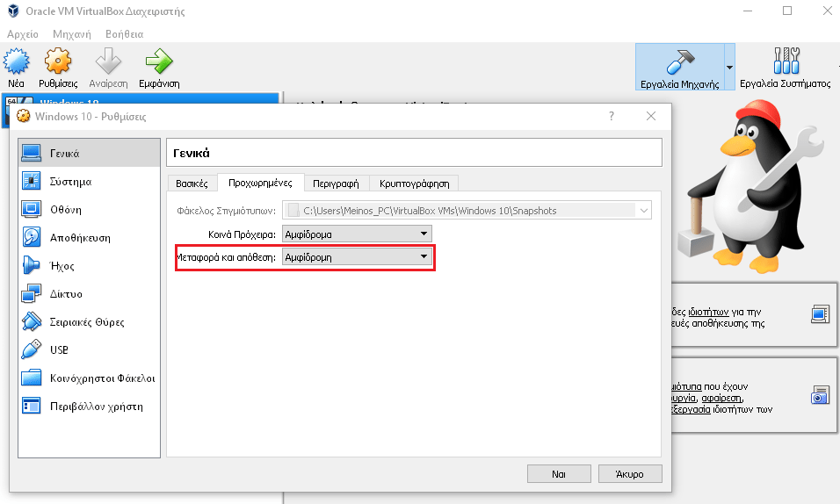Click the snapshots camera icon right panel

[820, 395]
